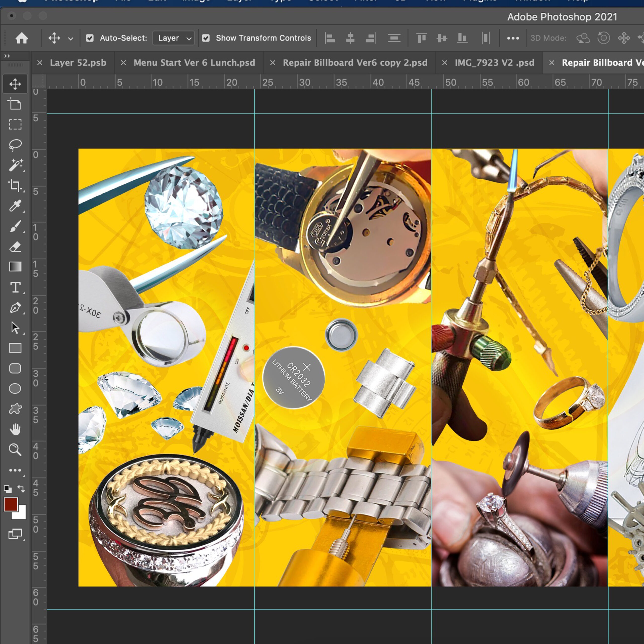Swap foreground and background colors
The width and height of the screenshot is (644, 644).
coord(21,489)
